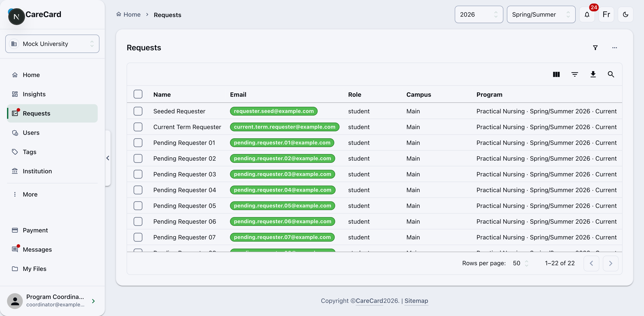Download the table export icon

click(x=593, y=74)
